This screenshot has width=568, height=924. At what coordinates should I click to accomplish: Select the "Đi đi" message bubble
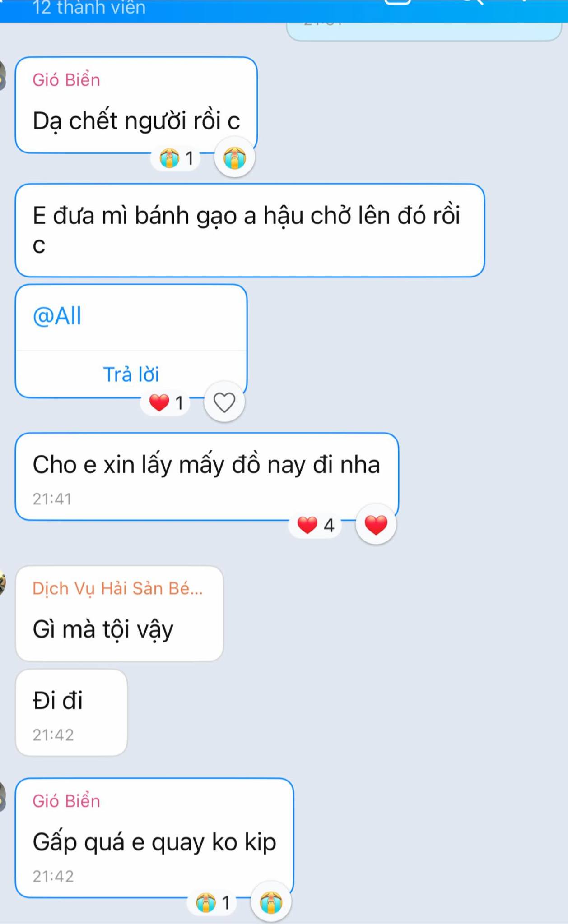(x=71, y=712)
